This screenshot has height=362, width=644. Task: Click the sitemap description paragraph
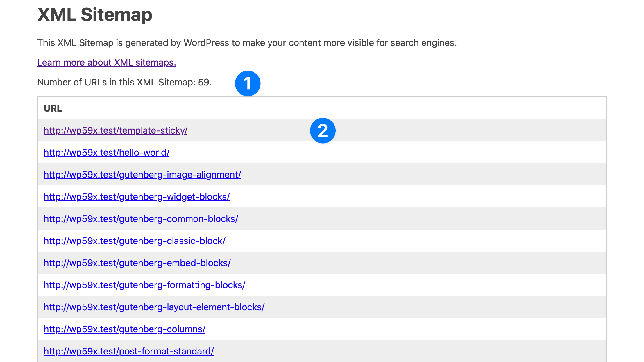(x=247, y=43)
